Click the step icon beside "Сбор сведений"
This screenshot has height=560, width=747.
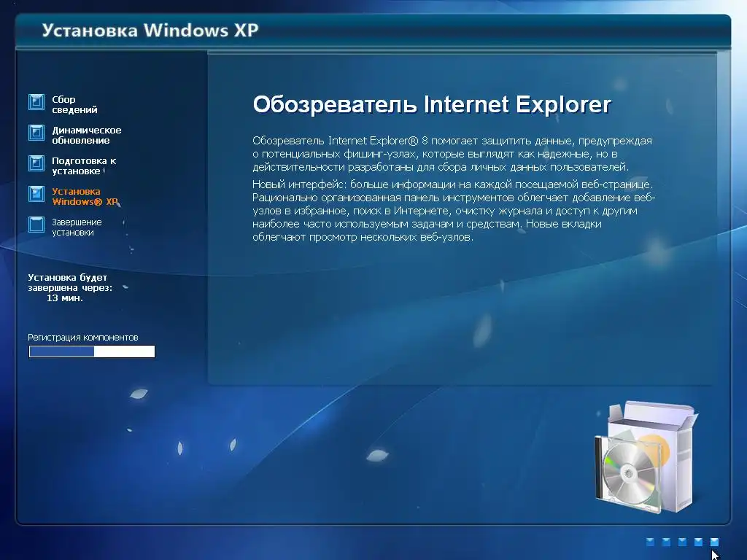(36, 102)
